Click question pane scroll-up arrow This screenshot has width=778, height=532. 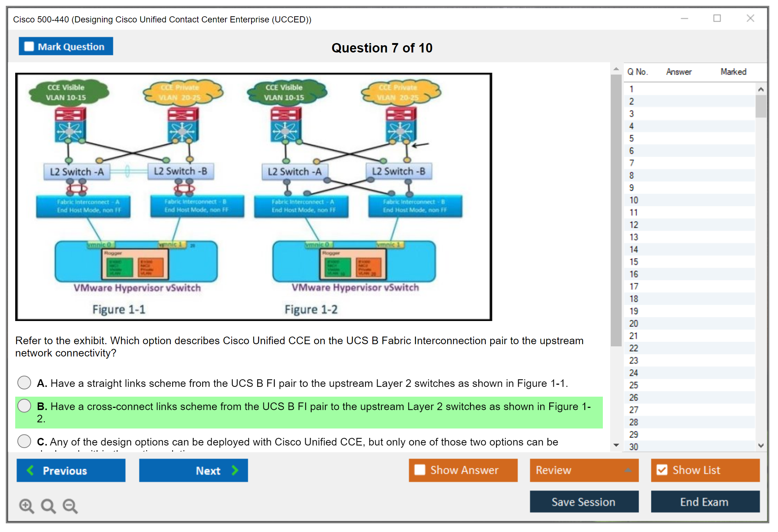point(616,69)
